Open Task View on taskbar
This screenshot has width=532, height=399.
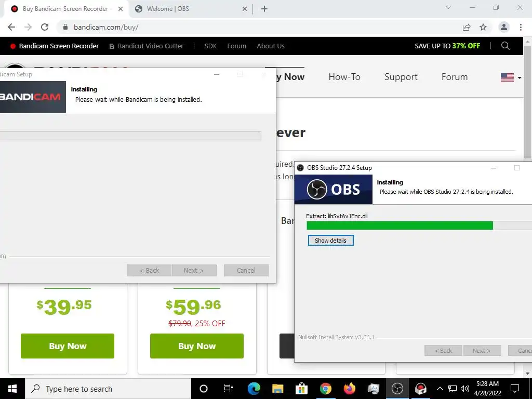coord(229,389)
